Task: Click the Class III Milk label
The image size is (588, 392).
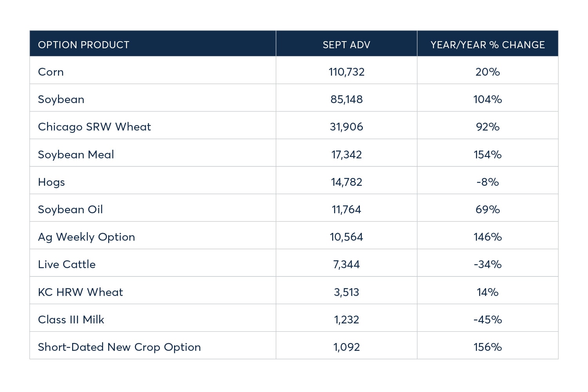Action: [71, 319]
